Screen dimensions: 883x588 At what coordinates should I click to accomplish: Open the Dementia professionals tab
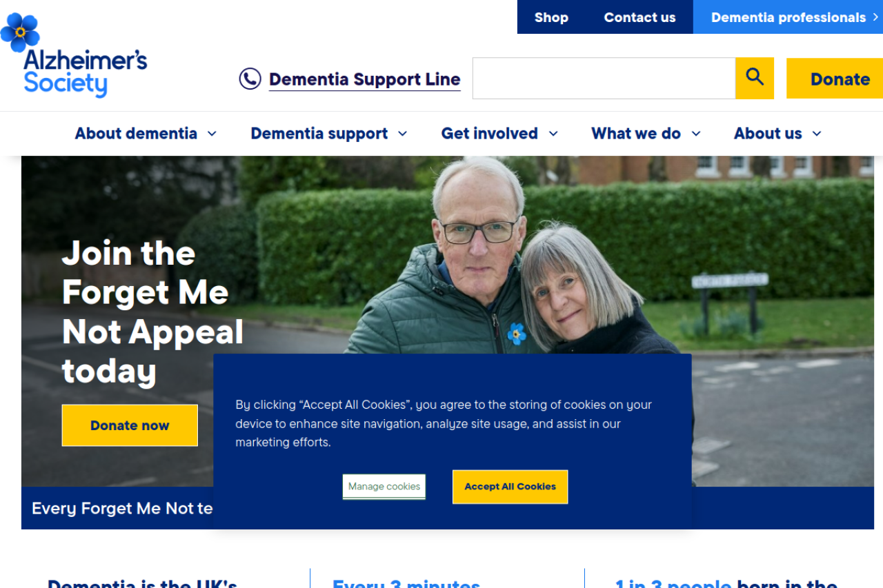tap(788, 17)
